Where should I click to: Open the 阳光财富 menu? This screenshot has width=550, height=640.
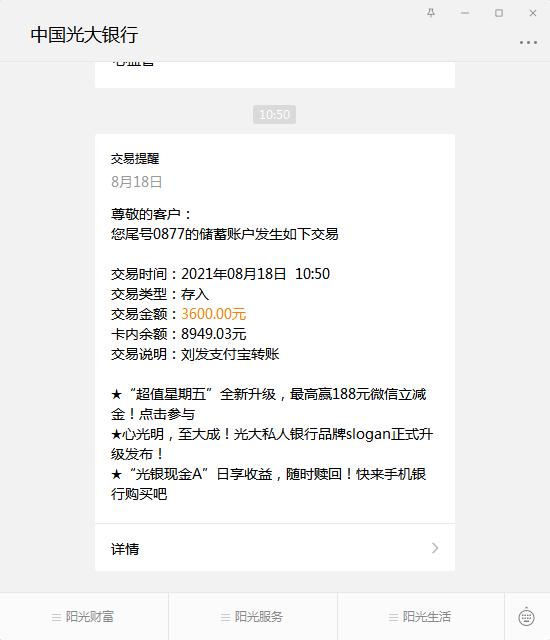pos(84,617)
